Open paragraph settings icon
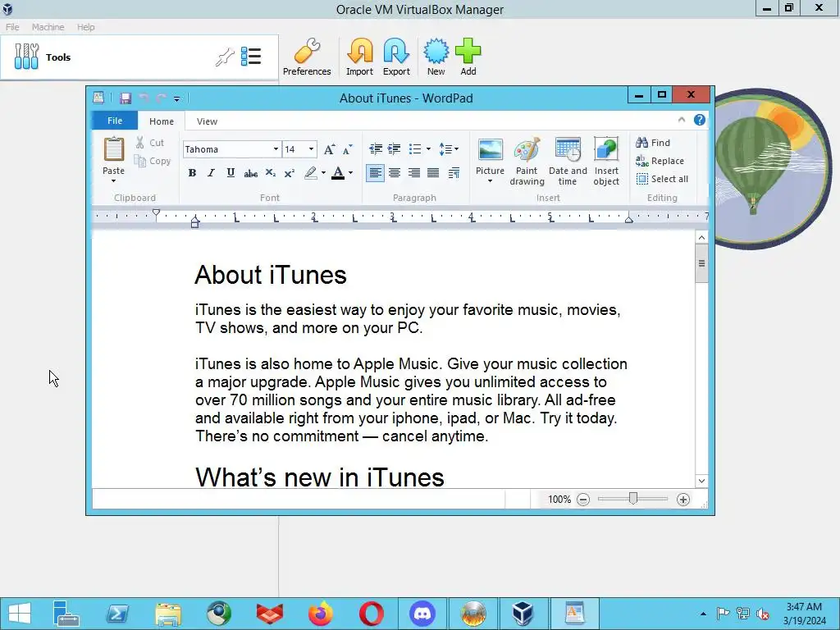 pos(453,172)
